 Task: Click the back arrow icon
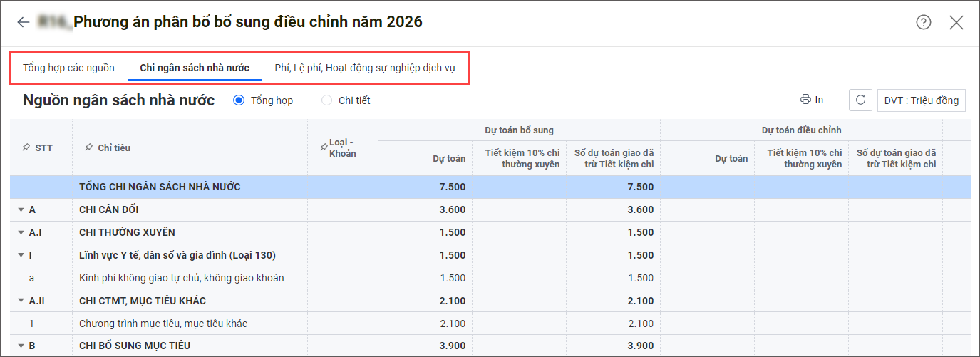pyautogui.click(x=24, y=22)
